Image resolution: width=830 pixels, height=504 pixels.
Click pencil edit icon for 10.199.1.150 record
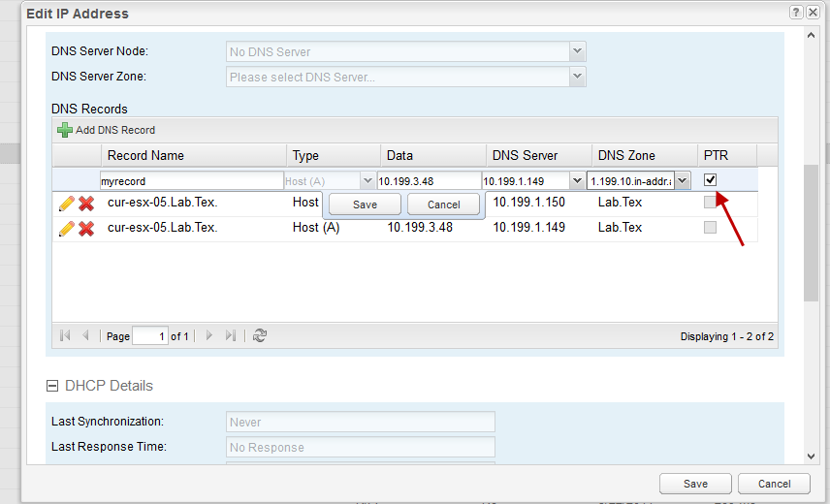coord(67,204)
